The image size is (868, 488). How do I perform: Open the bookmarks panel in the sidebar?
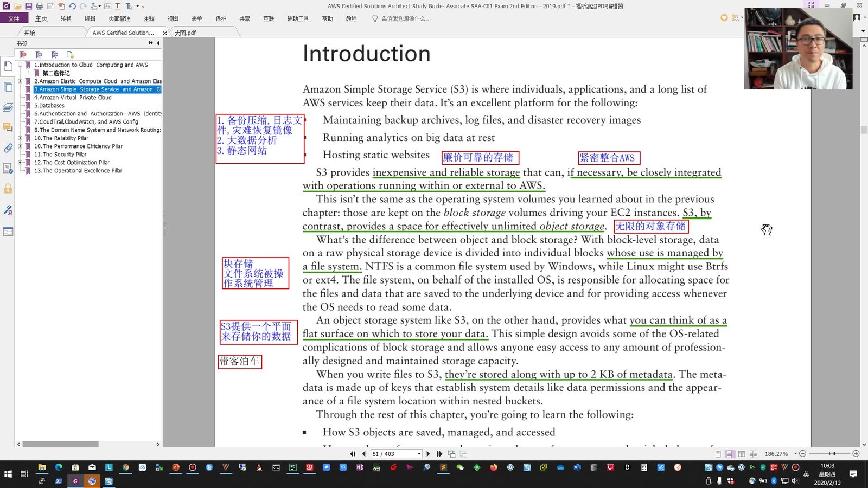8,66
